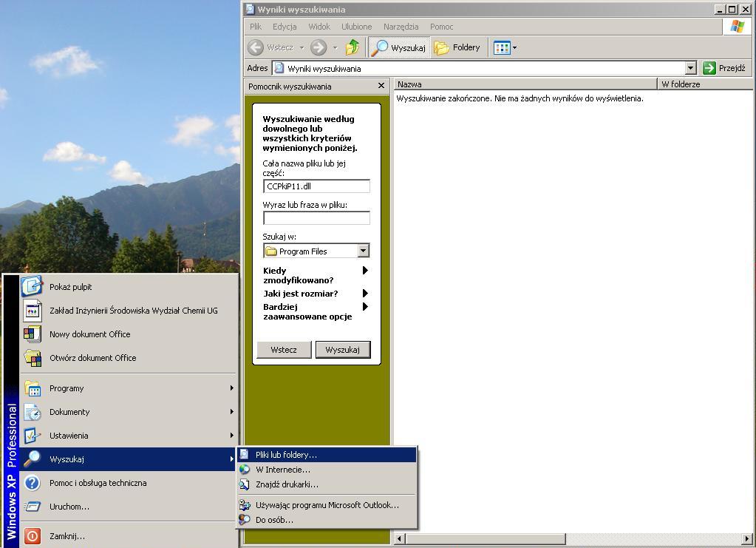Click the Ustawienia icon in Start menu
756x548 pixels.
pos(33,436)
